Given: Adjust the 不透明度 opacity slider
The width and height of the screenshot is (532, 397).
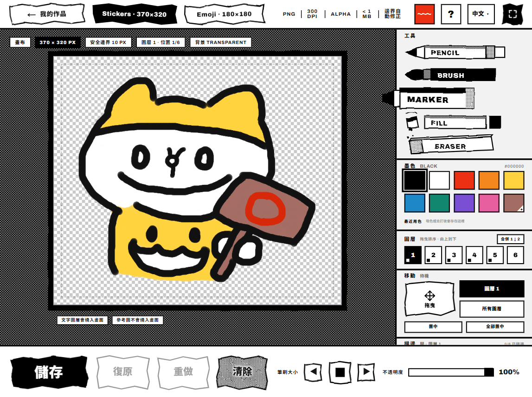Looking at the screenshot, I should 451,372.
